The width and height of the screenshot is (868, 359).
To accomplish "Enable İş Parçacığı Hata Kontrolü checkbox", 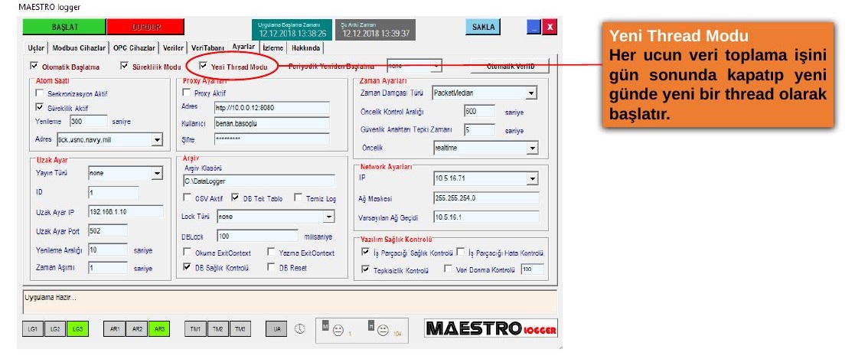I will pyautogui.click(x=461, y=252).
